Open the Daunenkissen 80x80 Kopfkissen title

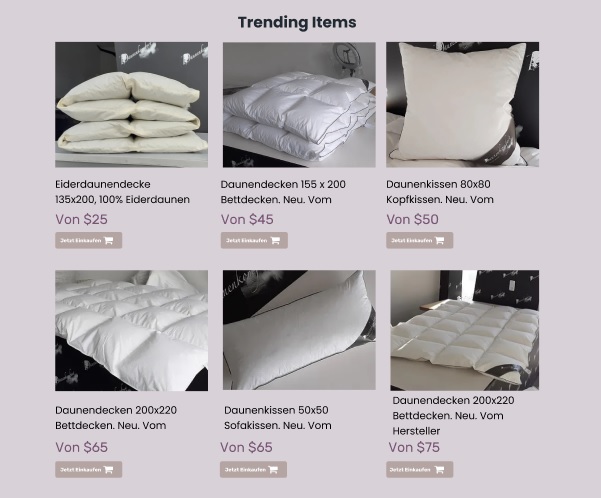coord(440,192)
